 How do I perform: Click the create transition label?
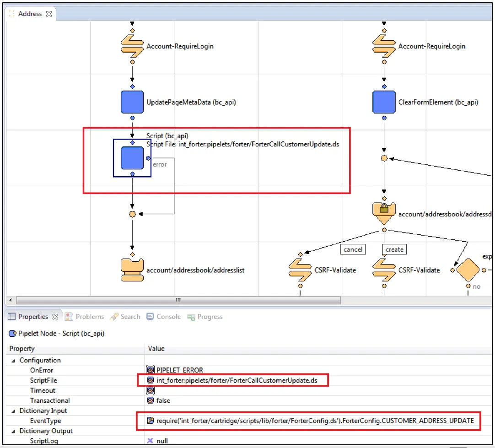pos(394,249)
